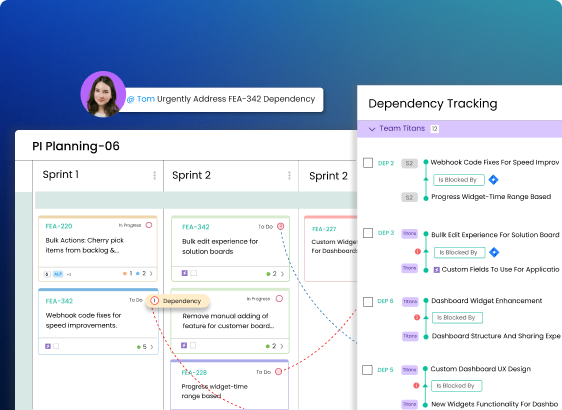Click the Is Blocked By tag under DEP 5
The width and height of the screenshot is (562, 410).
click(457, 386)
